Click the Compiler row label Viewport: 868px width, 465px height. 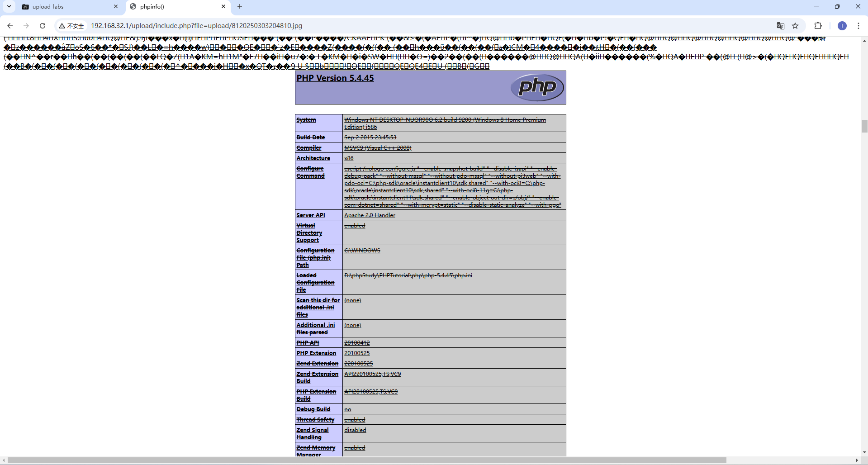(x=309, y=148)
